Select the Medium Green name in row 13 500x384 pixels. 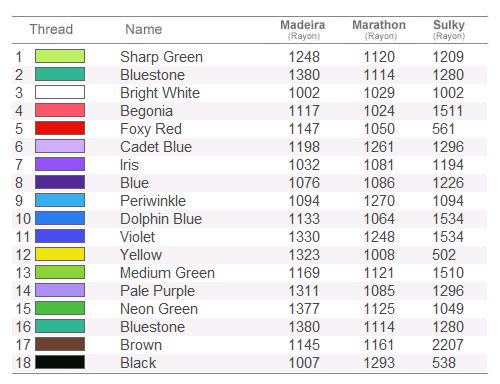[x=168, y=273]
